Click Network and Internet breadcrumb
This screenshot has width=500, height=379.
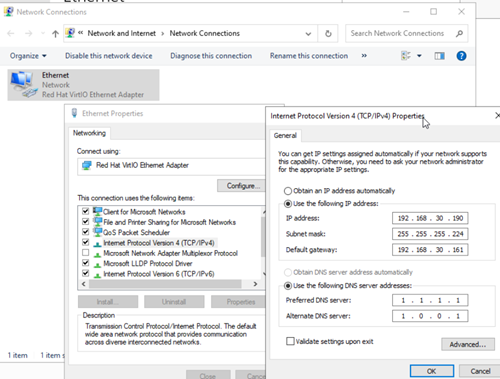click(x=122, y=33)
